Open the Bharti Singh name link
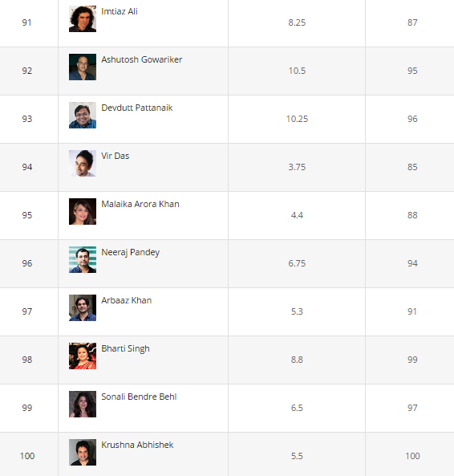Image resolution: width=454 pixels, height=476 pixels. click(x=125, y=349)
